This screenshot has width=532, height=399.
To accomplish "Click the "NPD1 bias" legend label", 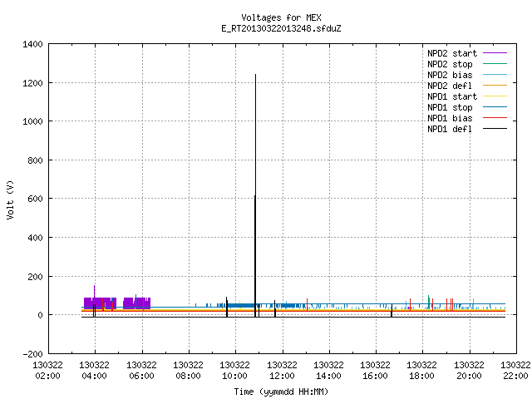I will click(450, 118).
